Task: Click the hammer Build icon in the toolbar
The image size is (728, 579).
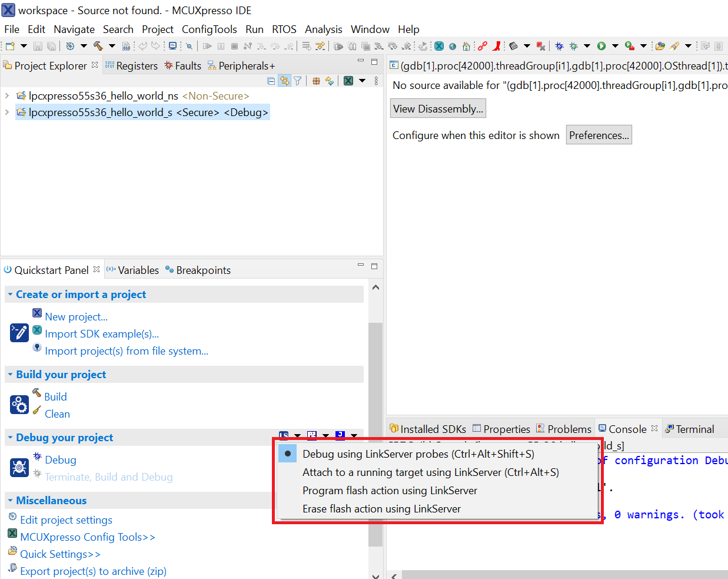Action: coord(98,46)
